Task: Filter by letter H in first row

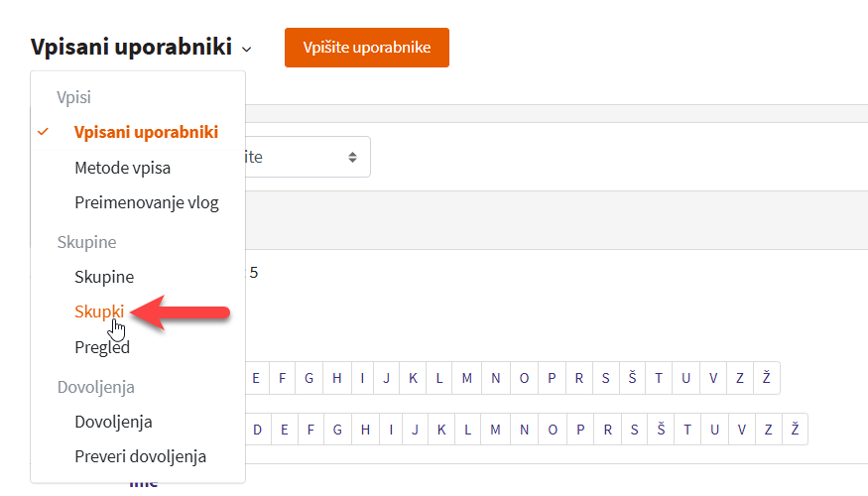Action: tap(336, 378)
